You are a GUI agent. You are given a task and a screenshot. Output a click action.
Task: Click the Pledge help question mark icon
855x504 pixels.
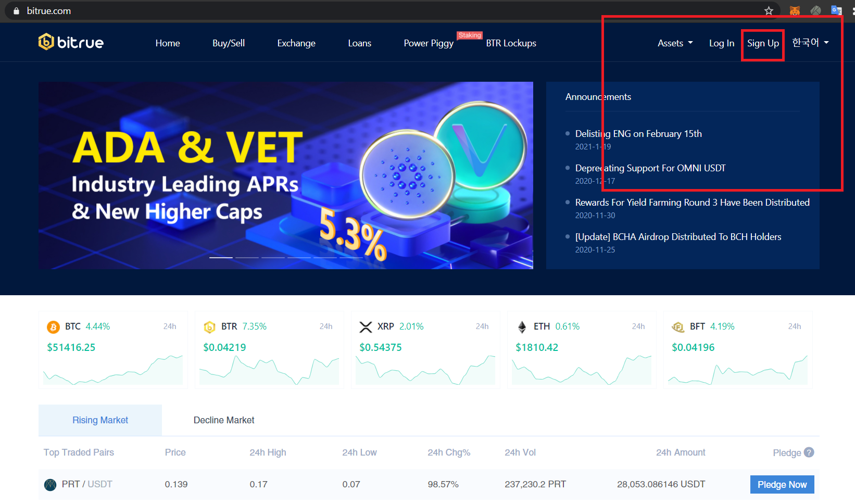[x=809, y=452]
